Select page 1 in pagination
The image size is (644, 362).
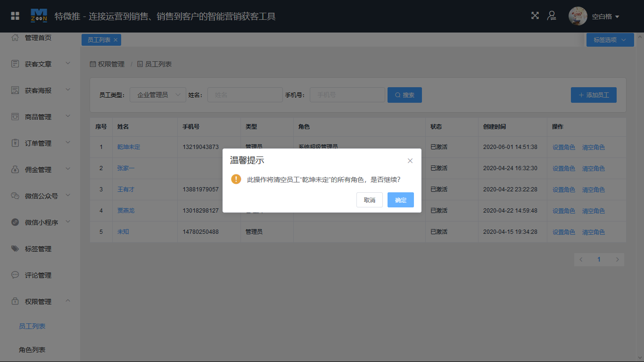click(599, 260)
